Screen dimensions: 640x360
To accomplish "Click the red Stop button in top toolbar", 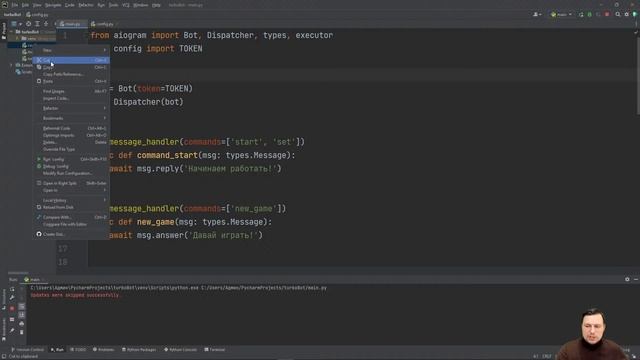I will (x=607, y=15).
